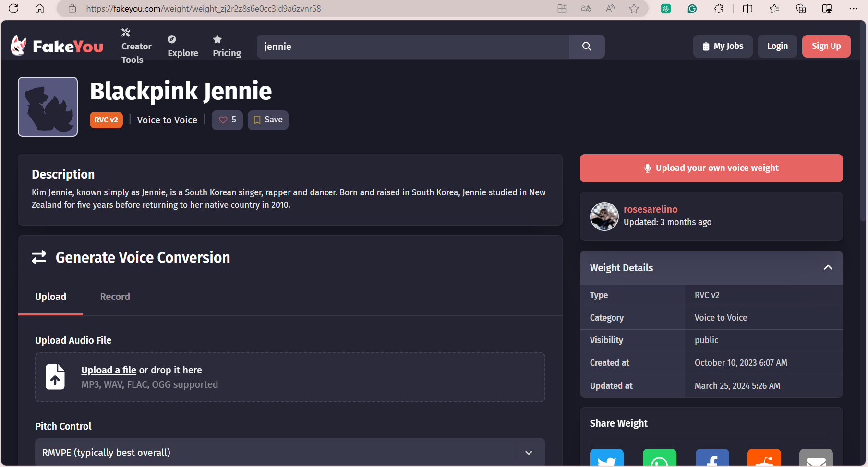Viewport: 868px width, 467px height.
Task: Save the Blackpink Jennie voice
Action: pyautogui.click(x=268, y=120)
